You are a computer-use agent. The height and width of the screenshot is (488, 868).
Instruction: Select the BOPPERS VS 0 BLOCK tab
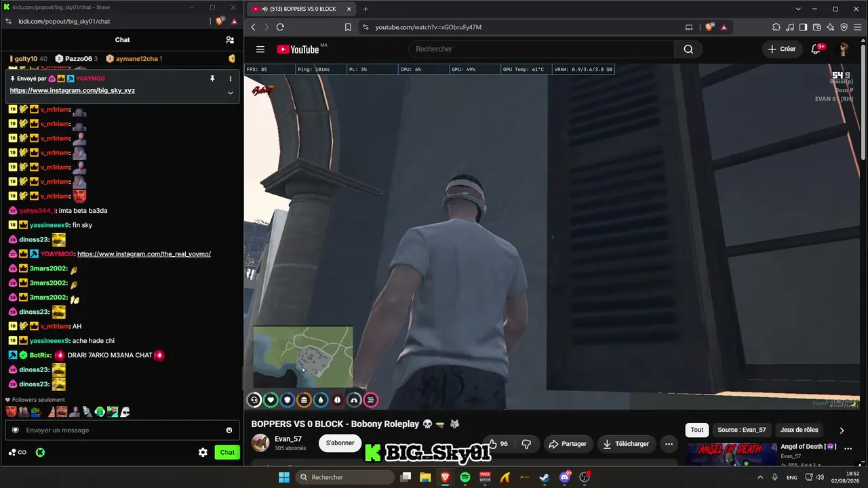point(302,9)
